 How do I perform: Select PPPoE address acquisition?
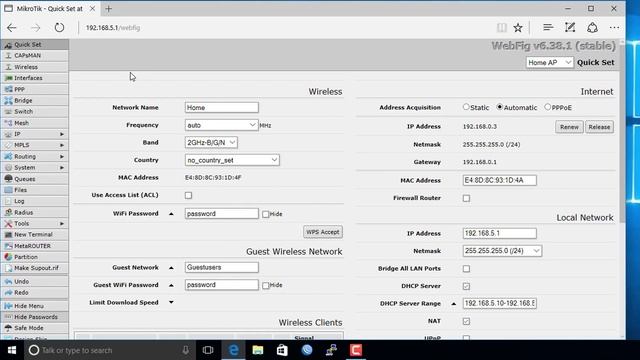pos(547,107)
